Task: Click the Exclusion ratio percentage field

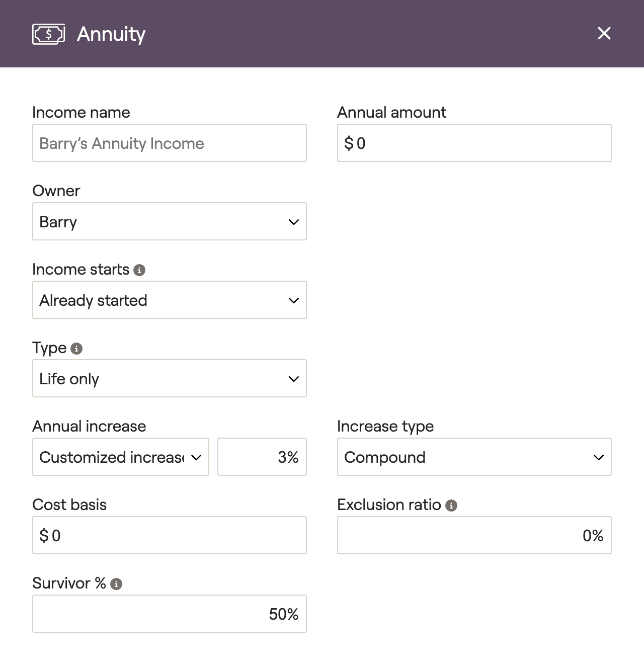Action: pyautogui.click(x=474, y=535)
